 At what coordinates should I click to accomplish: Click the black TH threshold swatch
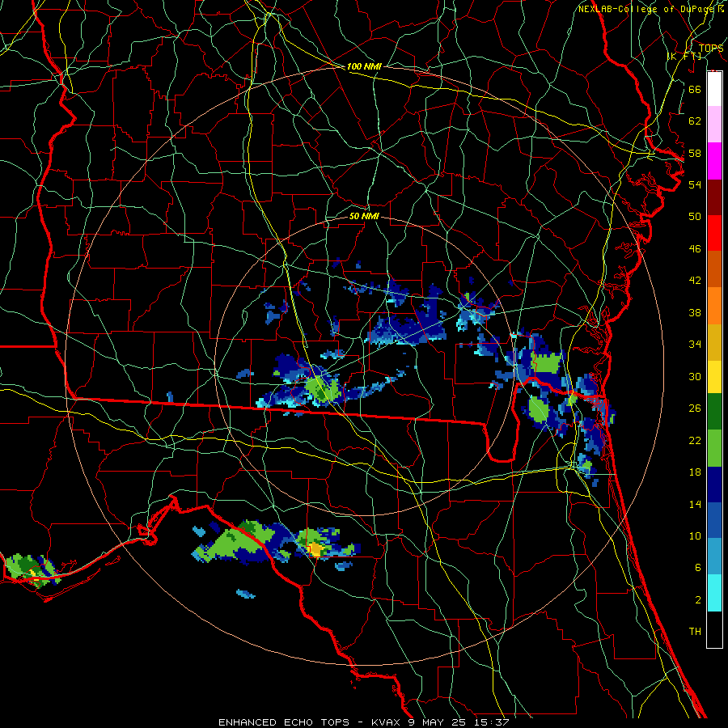pos(714,629)
